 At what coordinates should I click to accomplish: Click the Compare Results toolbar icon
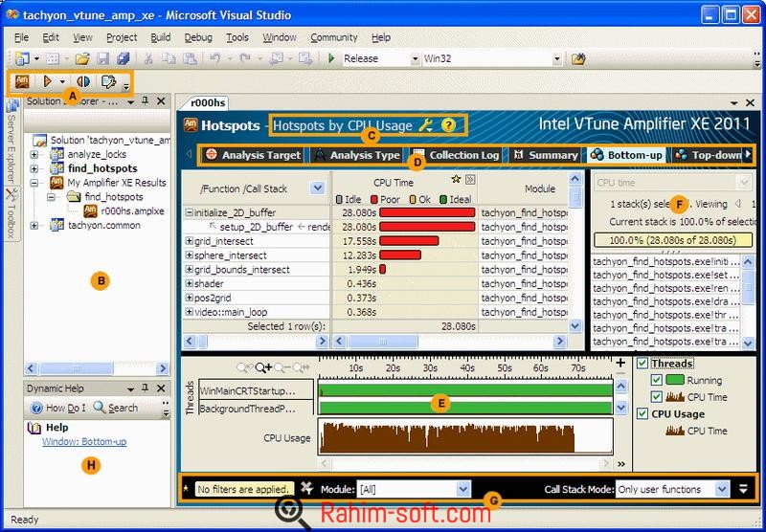[x=83, y=81]
